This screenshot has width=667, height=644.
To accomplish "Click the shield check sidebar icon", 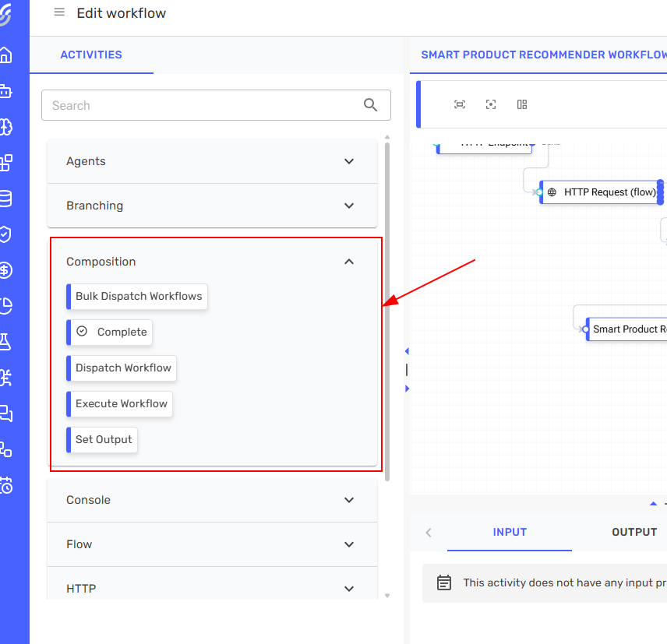I will (x=5, y=234).
